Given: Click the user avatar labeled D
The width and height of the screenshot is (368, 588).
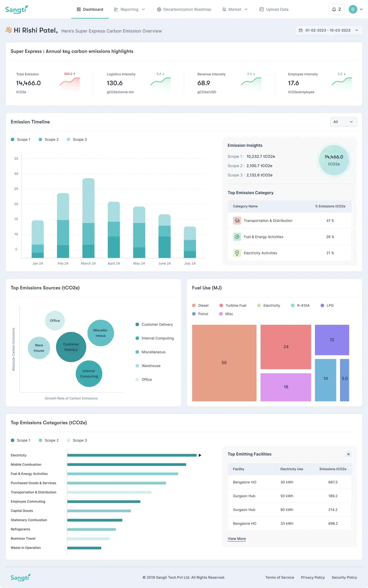Looking at the screenshot, I should (x=353, y=9).
